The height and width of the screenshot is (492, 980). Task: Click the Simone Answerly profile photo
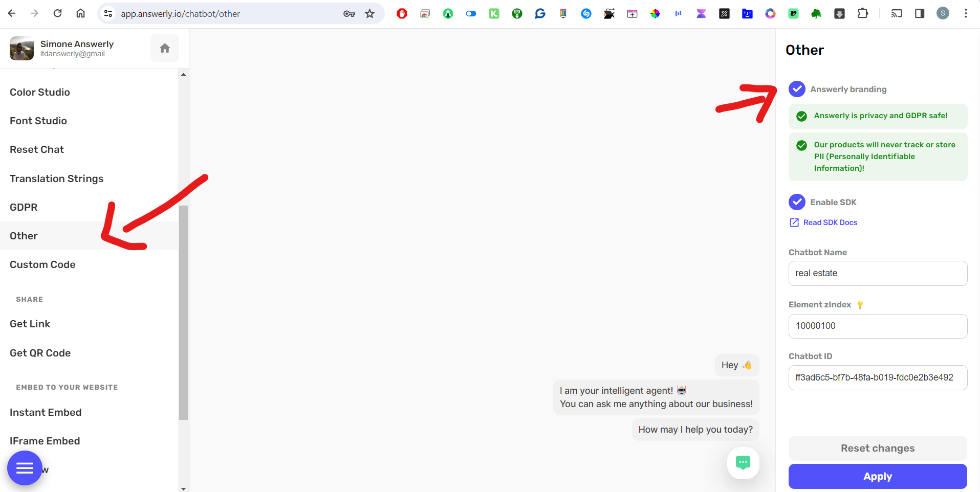coord(21,48)
